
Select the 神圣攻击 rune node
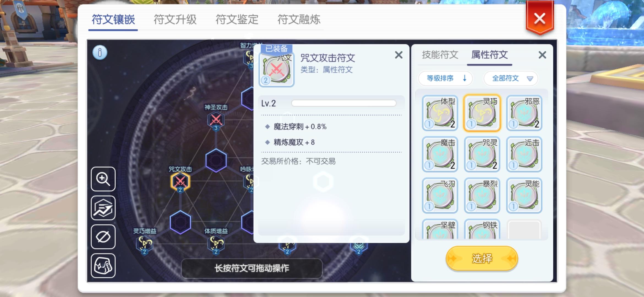point(216,120)
